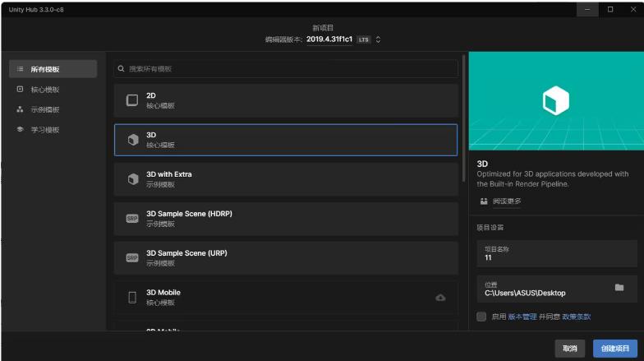644x361 pixels.
Task: Browse location with the folder icon
Action: 619,288
